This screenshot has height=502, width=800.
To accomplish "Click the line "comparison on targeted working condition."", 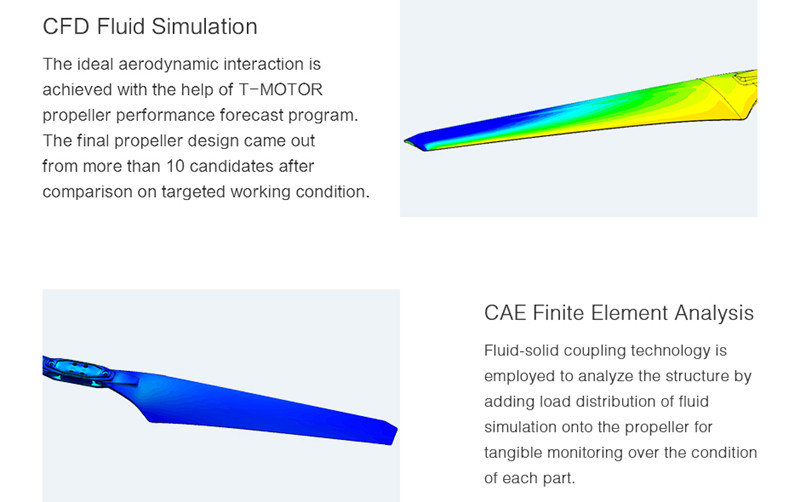I will click(206, 191).
